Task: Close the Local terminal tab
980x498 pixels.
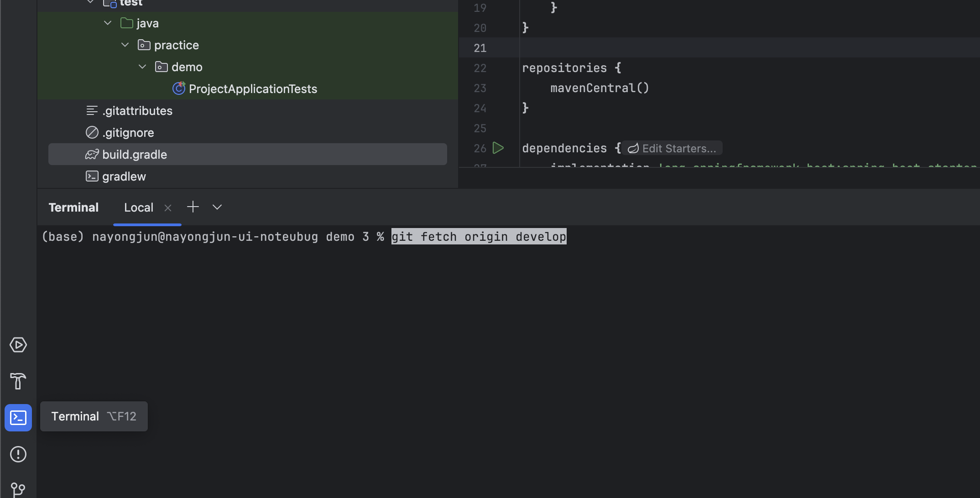Action: click(168, 208)
